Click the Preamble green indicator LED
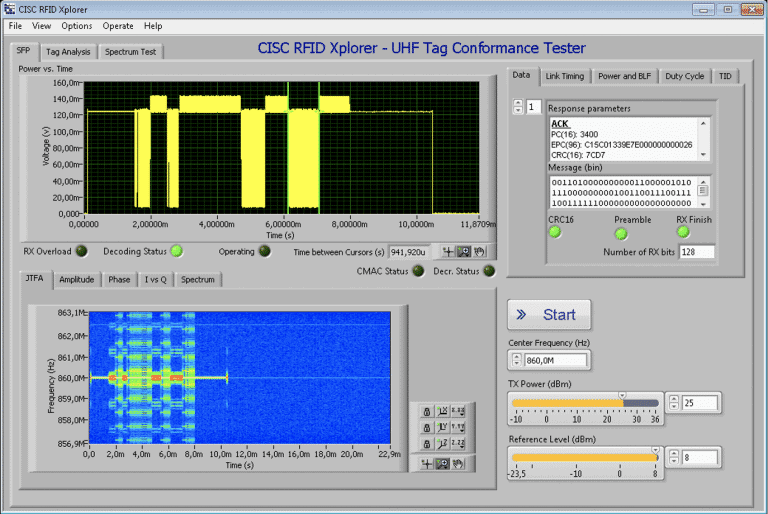 point(621,234)
